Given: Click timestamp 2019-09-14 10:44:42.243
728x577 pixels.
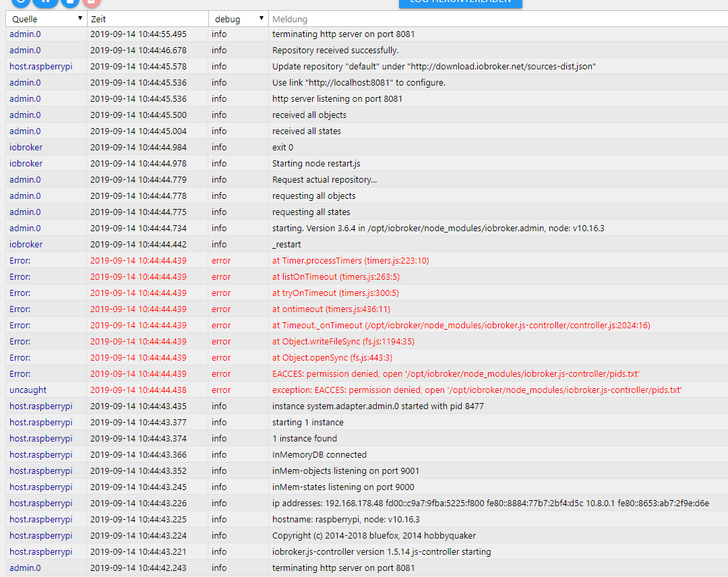Looking at the screenshot, I should tap(138, 568).
